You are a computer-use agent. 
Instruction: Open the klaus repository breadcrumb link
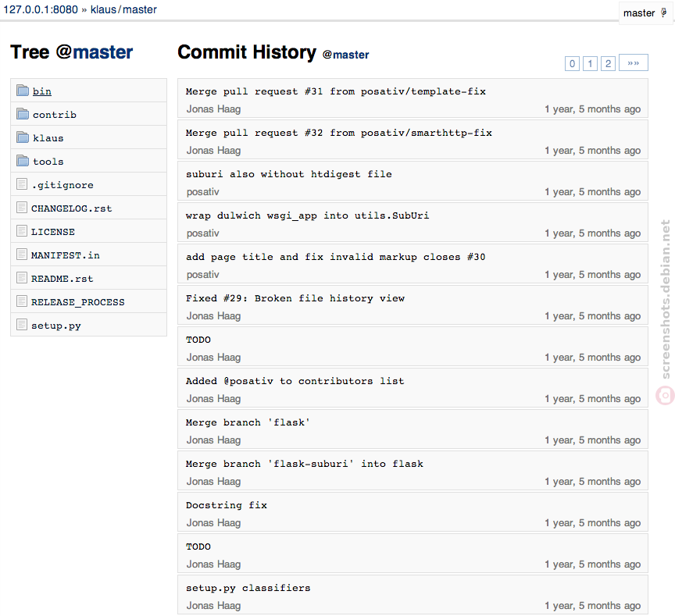pyautogui.click(x=103, y=9)
